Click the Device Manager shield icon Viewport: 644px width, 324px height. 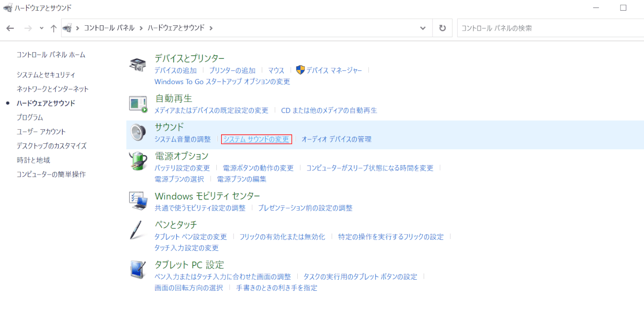tap(300, 70)
